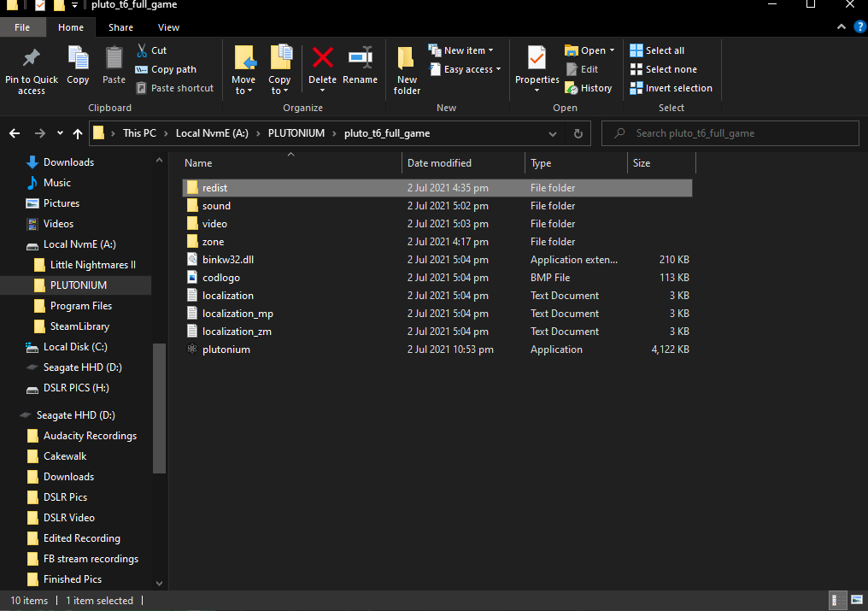The image size is (868, 611).
Task: Click Select all
Action: coord(657,50)
